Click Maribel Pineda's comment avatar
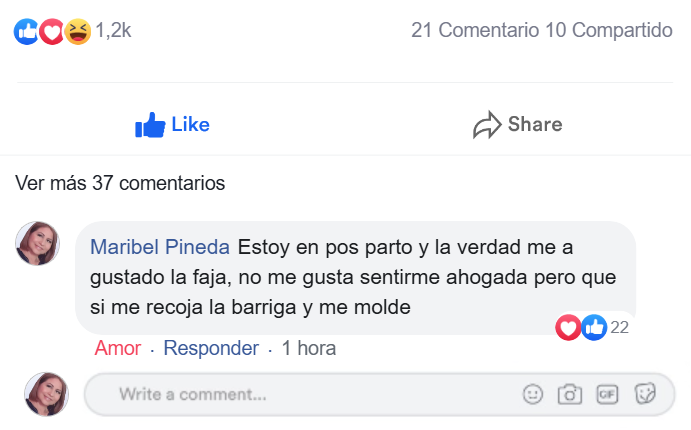 point(38,244)
